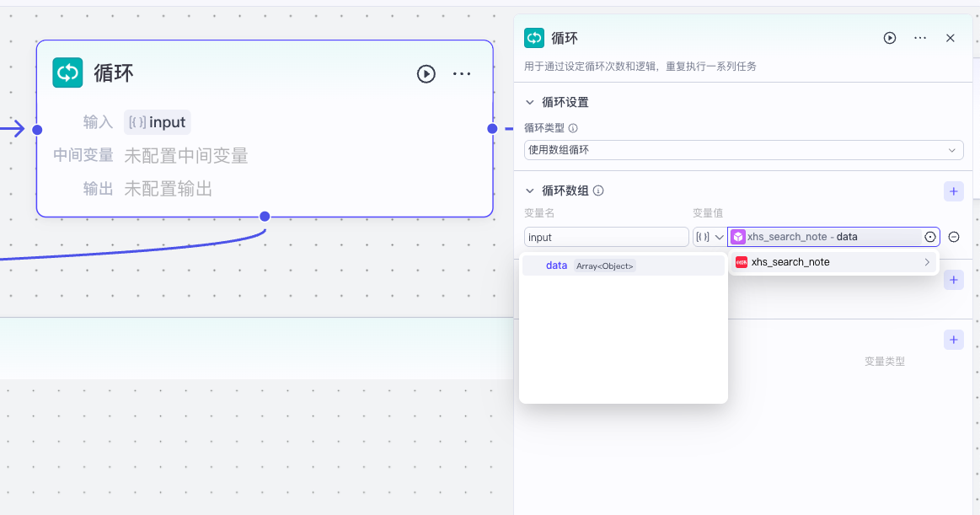Open side panel three-dot menu
The height and width of the screenshot is (515, 980).
[920, 38]
